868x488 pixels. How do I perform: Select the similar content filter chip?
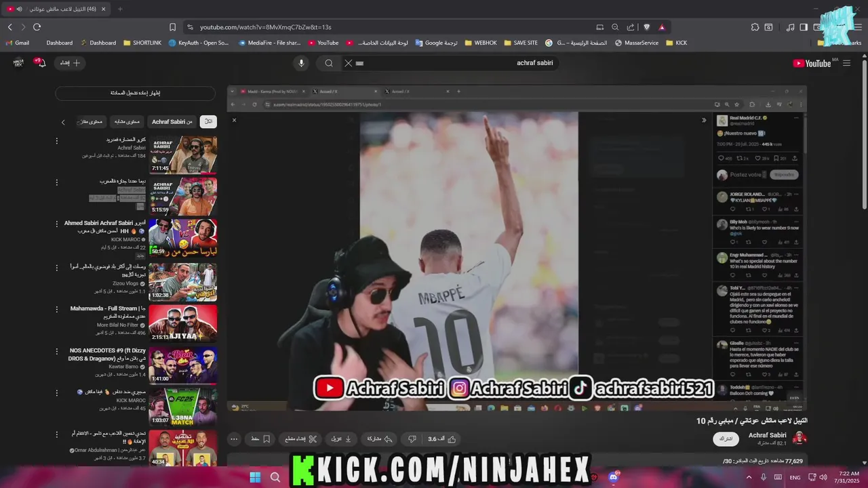(127, 121)
